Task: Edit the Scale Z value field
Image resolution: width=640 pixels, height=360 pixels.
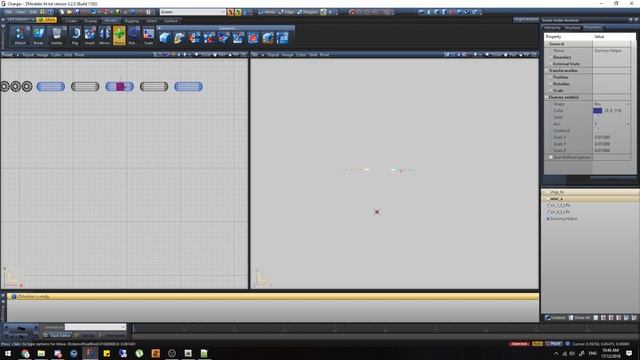Action: [x=612, y=151]
